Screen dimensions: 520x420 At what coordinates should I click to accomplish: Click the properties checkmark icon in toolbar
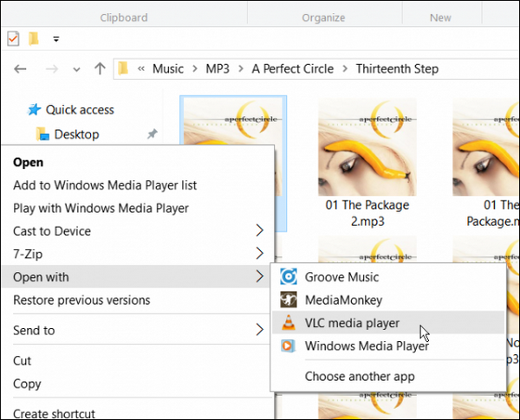(13, 38)
